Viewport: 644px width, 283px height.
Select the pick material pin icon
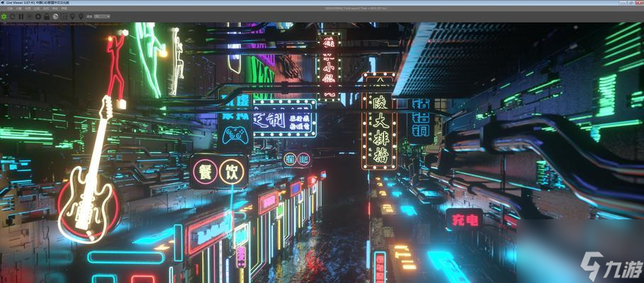pyautogui.click(x=81, y=16)
